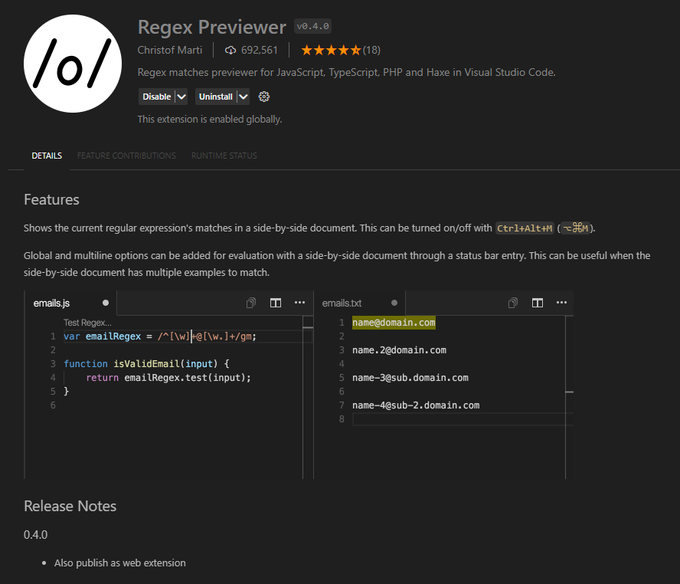Click the (18) ratings count
Viewport: 680px width, 584px height.
[x=372, y=50]
